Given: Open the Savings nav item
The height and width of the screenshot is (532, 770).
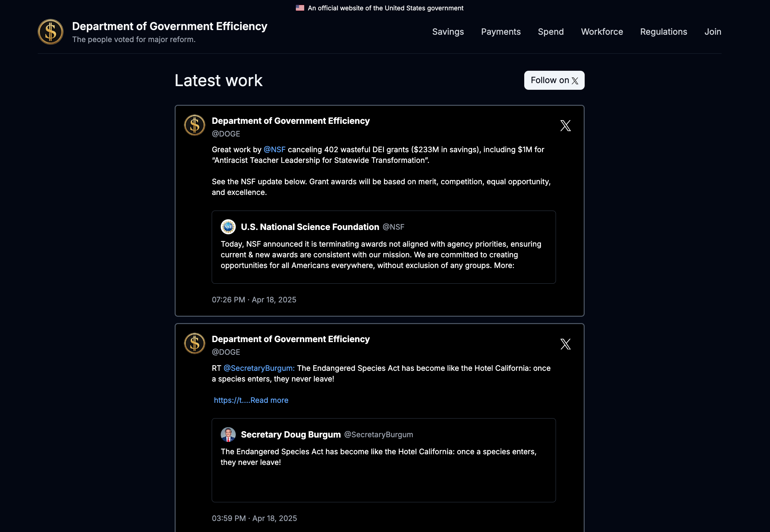Looking at the screenshot, I should 448,32.
